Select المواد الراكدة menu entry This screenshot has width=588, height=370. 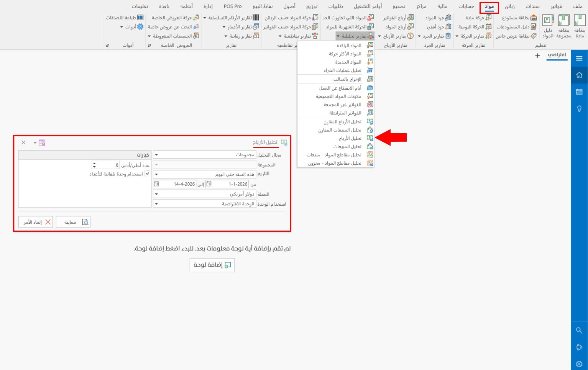(336, 46)
